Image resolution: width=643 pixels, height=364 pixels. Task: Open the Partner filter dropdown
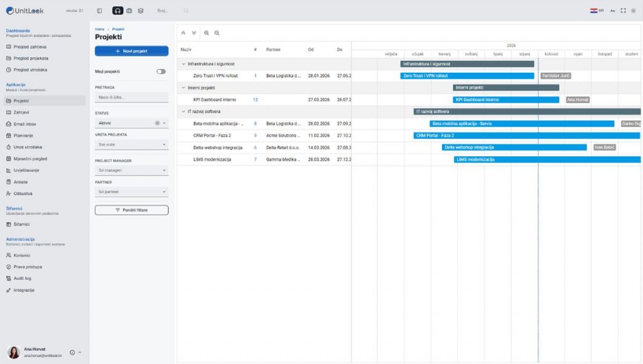pos(132,192)
